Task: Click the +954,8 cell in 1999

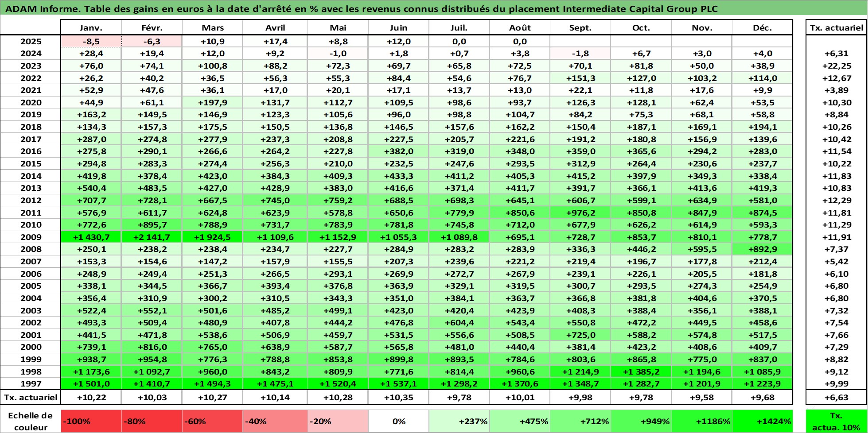Action: (152, 360)
